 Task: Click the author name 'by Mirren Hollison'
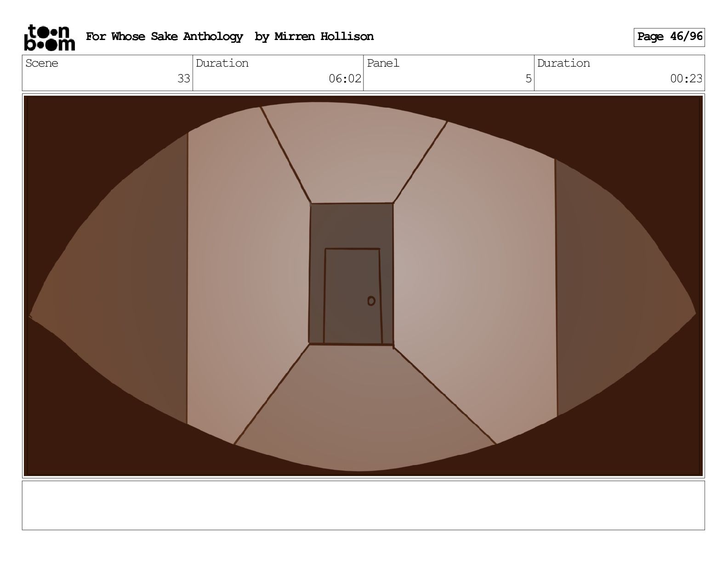(314, 37)
